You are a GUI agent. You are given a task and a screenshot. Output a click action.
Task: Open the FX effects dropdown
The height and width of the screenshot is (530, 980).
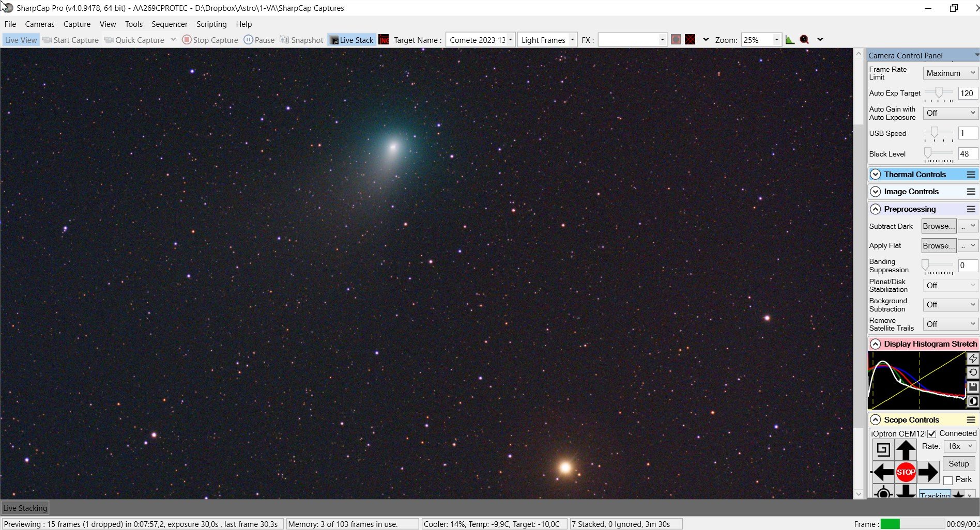coord(662,40)
